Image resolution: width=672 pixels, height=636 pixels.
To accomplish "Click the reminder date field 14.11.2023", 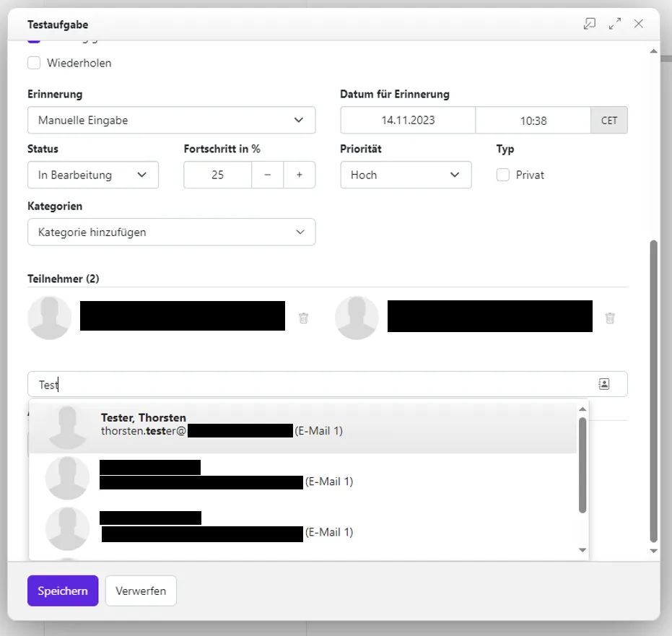I will tap(408, 121).
